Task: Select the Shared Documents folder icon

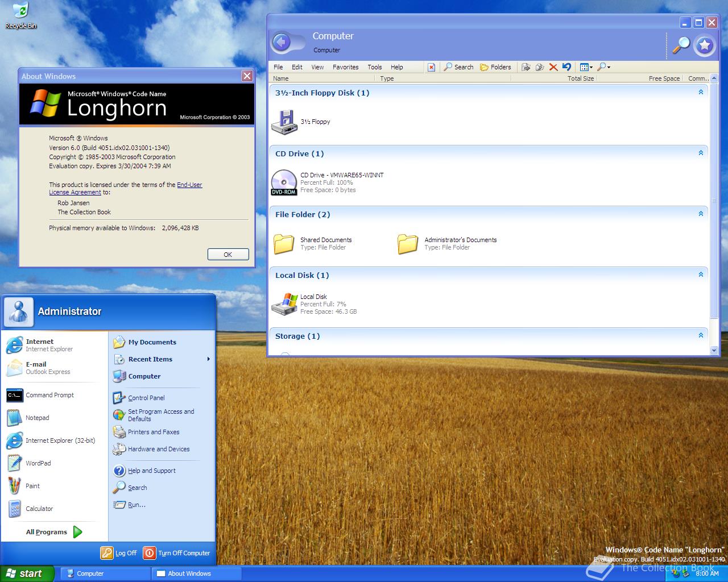Action: [284, 243]
